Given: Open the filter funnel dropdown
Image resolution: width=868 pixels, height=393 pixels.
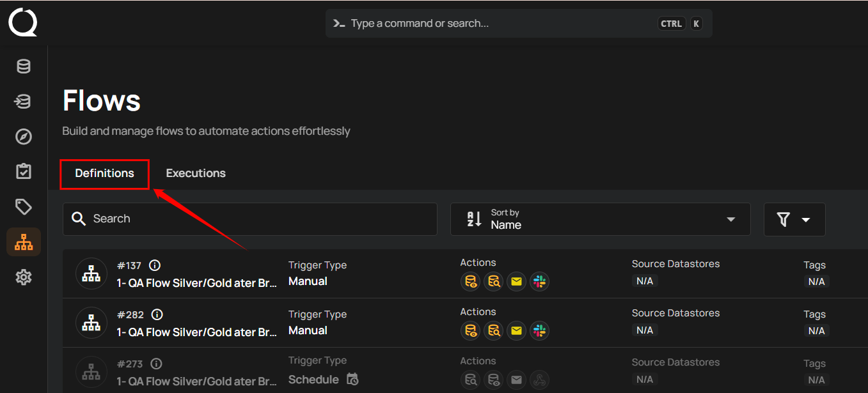Looking at the screenshot, I should [x=794, y=219].
